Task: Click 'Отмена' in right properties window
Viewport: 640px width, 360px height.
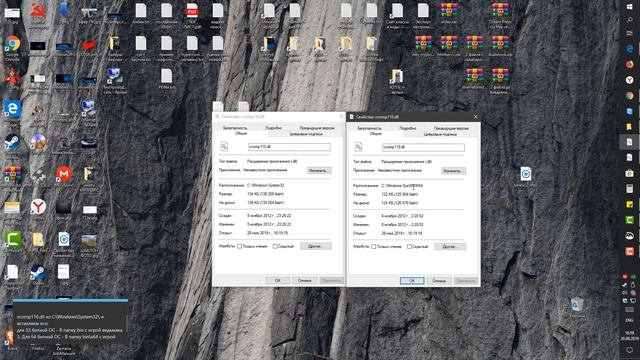Action: pyautogui.click(x=439, y=281)
